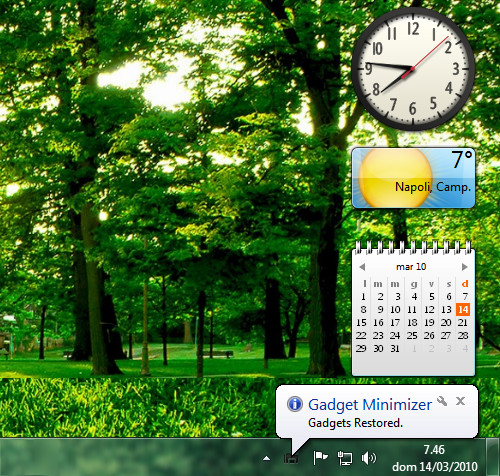Click the volume speaker icon
This screenshot has width=500, height=476.
368,458
